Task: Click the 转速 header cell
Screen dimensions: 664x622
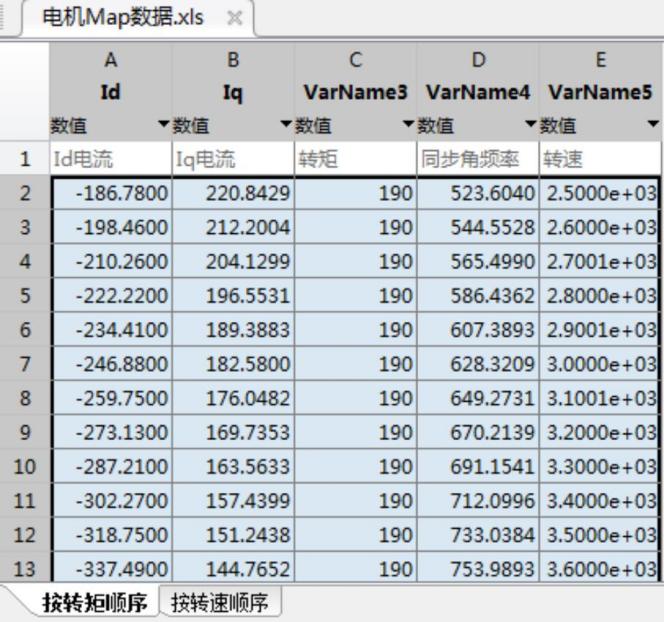Action: (600, 159)
